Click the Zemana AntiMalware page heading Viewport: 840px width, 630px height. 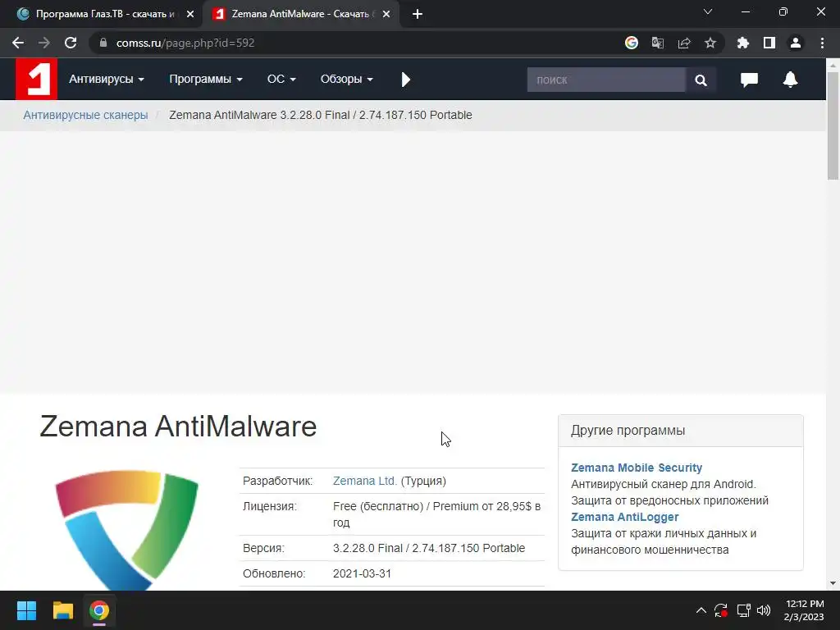178,427
